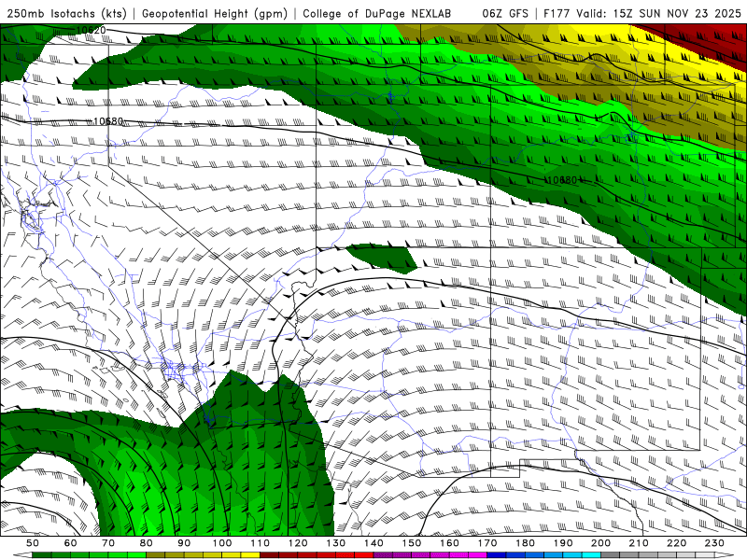Pick the dark blue swatch after magenta
This screenshot has width=747, height=560.
tap(497, 555)
